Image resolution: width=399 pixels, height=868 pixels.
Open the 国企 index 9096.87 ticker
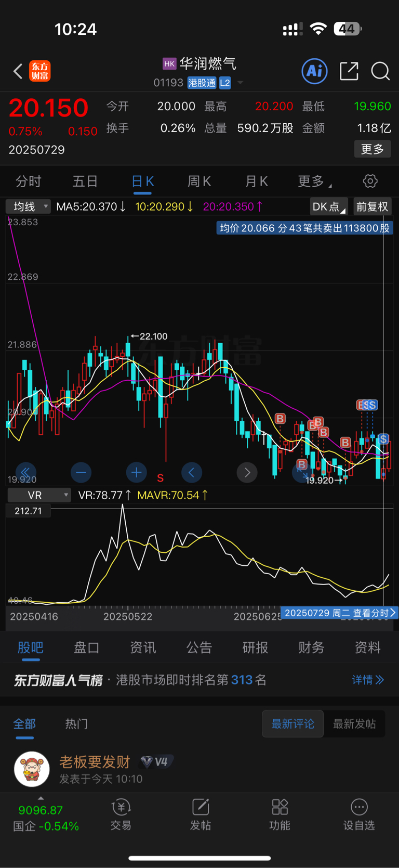pyautogui.click(x=46, y=818)
